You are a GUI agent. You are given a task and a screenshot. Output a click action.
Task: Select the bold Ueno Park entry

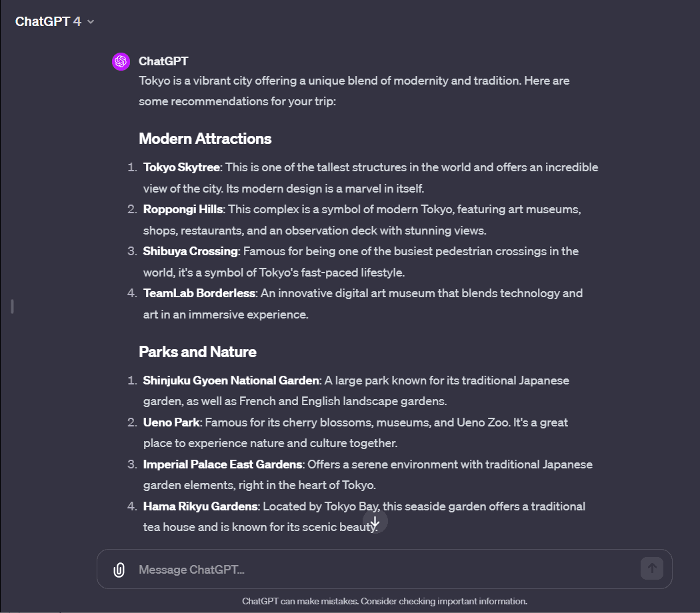[x=171, y=422]
